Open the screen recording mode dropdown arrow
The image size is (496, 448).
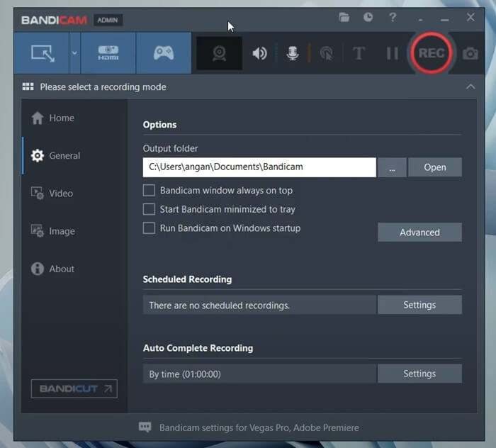(74, 53)
